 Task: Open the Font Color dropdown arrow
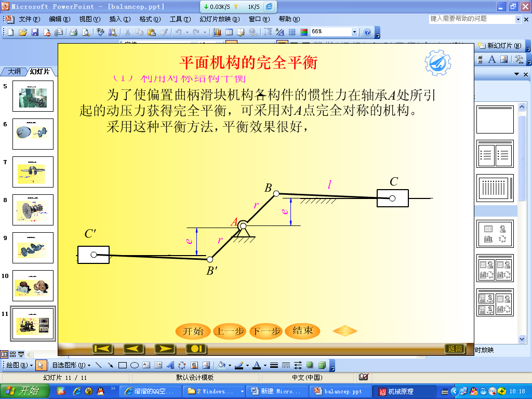coord(265,365)
